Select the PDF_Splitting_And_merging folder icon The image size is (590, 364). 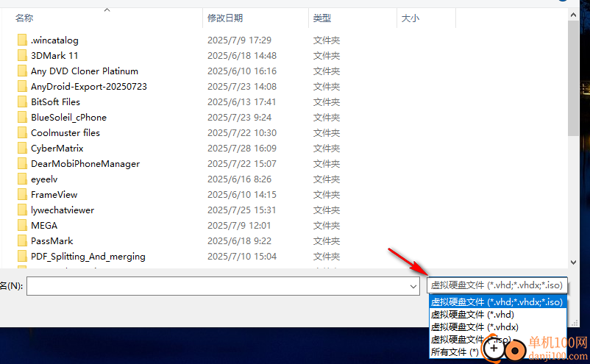(x=22, y=256)
